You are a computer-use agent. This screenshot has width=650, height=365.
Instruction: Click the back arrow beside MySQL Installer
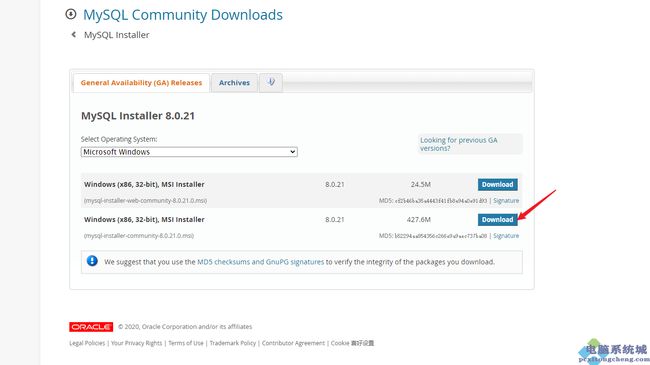coord(74,35)
